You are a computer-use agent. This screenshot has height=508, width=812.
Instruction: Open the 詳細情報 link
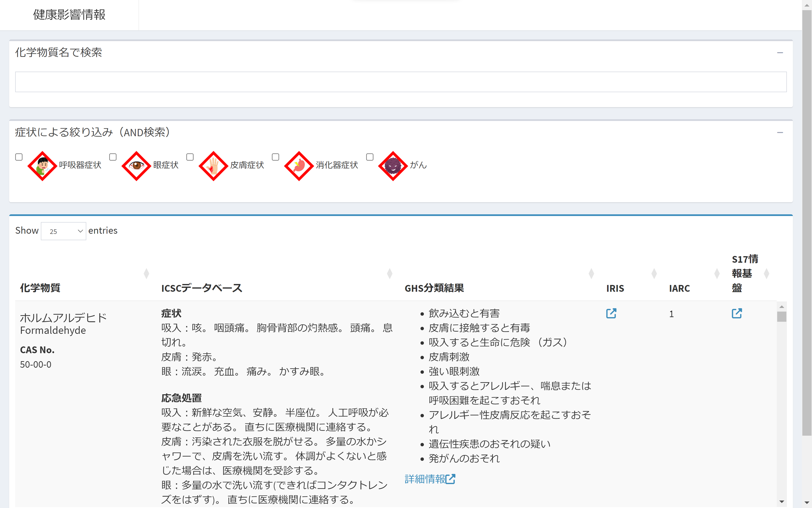point(430,479)
